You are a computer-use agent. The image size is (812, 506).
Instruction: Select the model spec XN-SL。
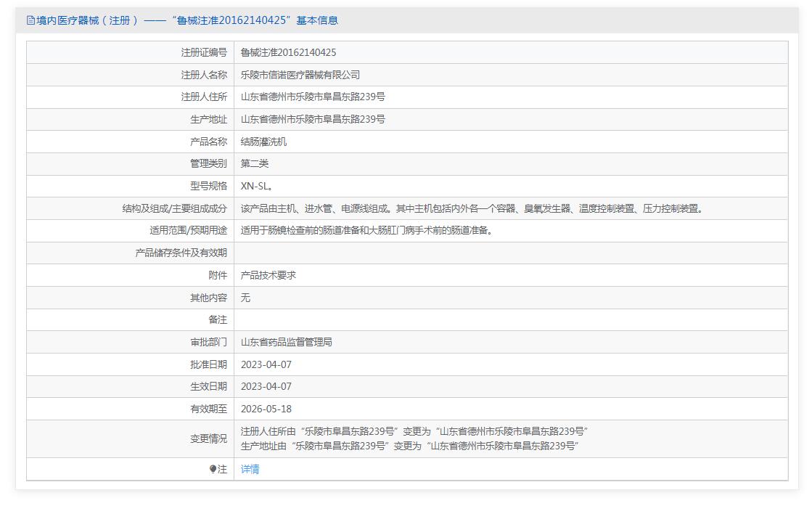click(257, 186)
